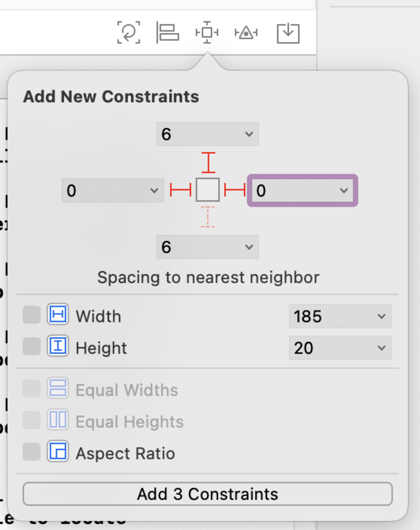Click the Resolve Auto Layout Issues icon
This screenshot has width=420, height=530.
pyautogui.click(x=247, y=32)
